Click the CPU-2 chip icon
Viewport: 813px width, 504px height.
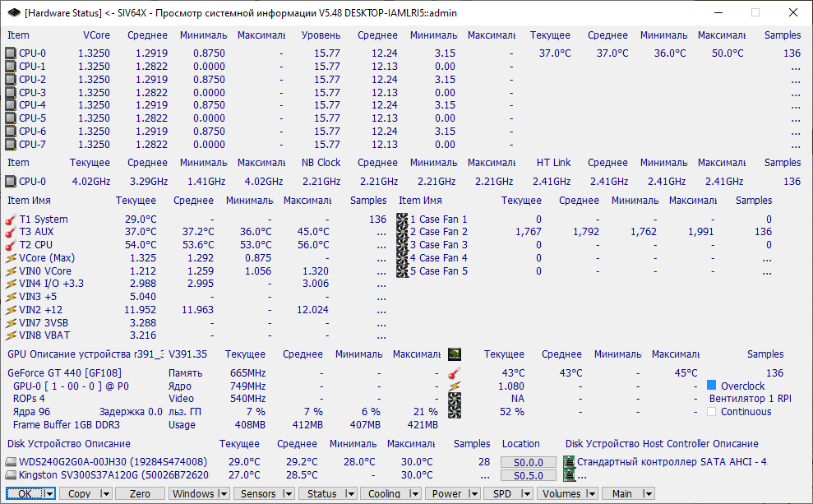point(11,79)
